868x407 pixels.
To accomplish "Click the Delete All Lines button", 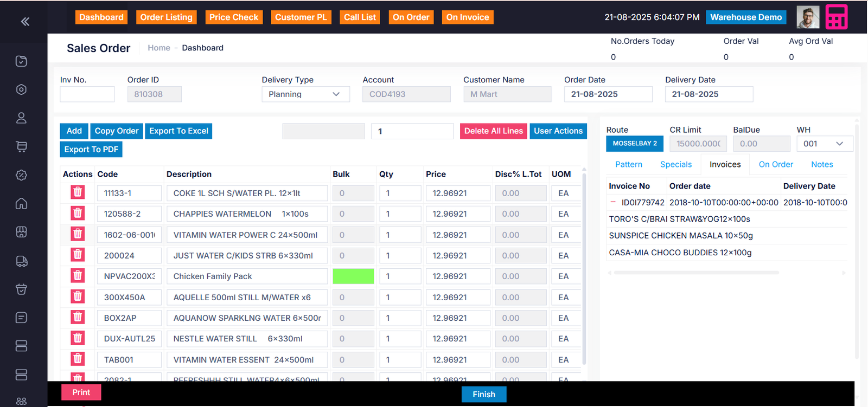I will pos(493,131).
